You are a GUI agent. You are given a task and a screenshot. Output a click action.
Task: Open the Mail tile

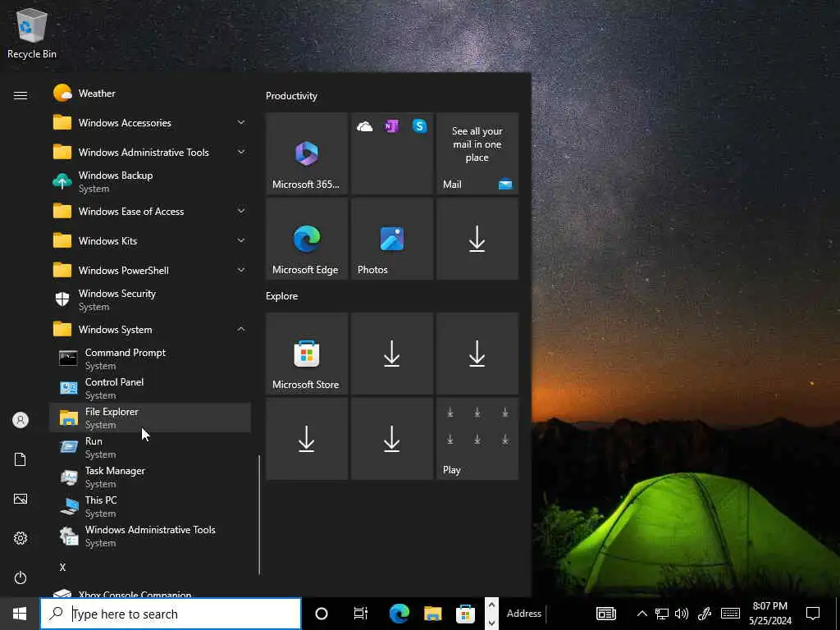click(x=477, y=153)
